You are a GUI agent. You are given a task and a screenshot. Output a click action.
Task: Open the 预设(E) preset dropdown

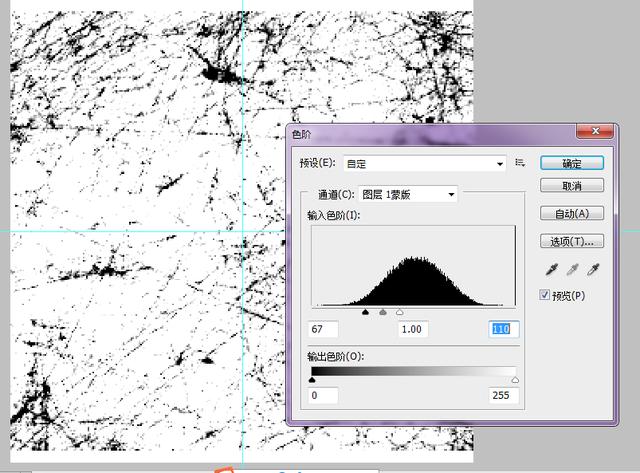pyautogui.click(x=424, y=164)
